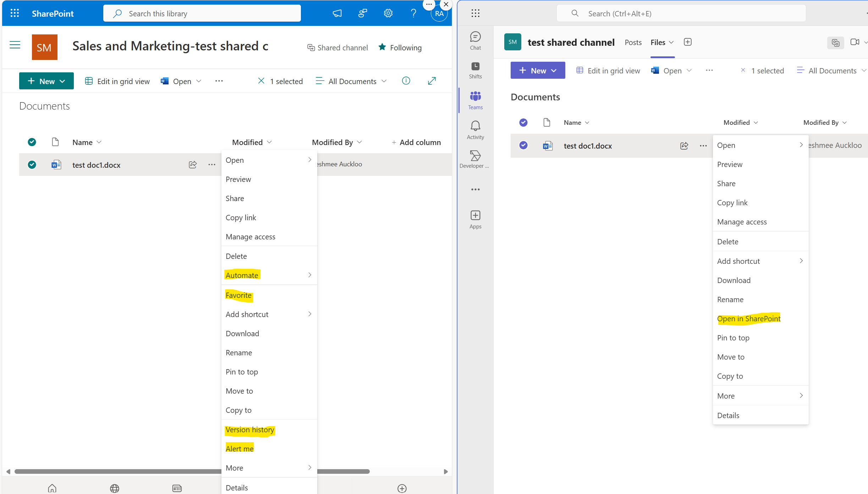Click ellipsis beside test doc1.docx in SharePoint

coord(212,165)
